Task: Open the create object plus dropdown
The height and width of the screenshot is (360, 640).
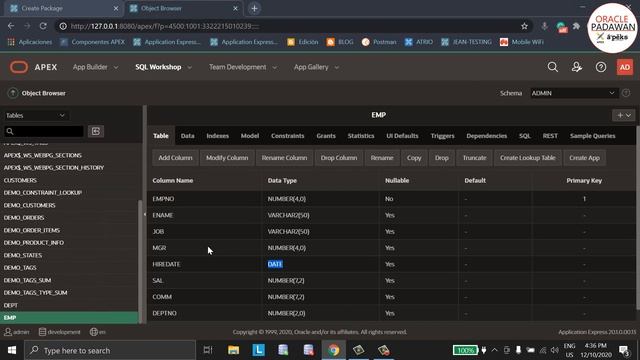Action: tap(624, 115)
